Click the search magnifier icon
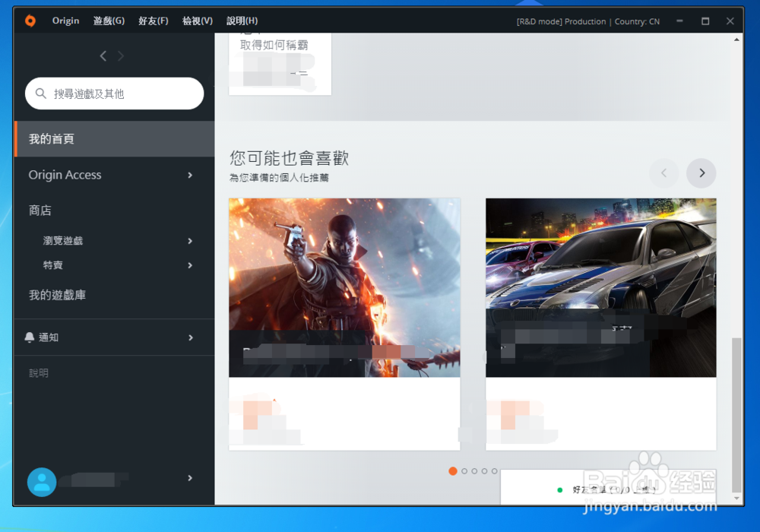Screen dimensions: 760x532 (40, 93)
